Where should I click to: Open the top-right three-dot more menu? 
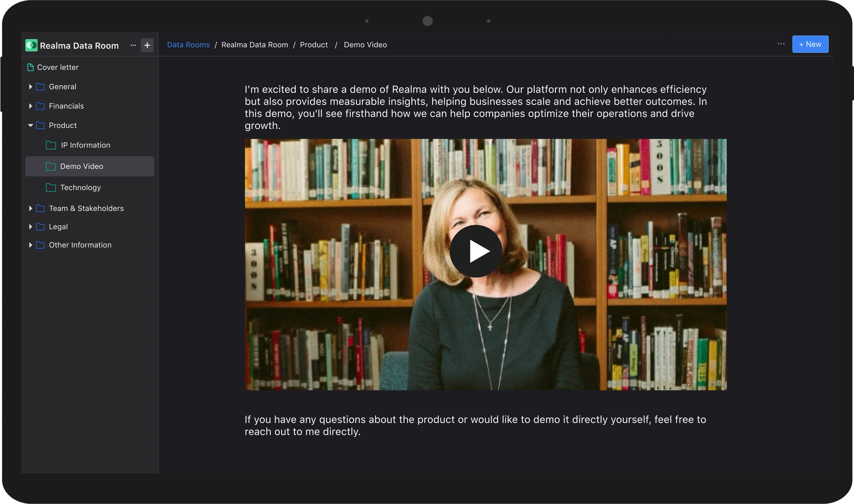pyautogui.click(x=781, y=44)
